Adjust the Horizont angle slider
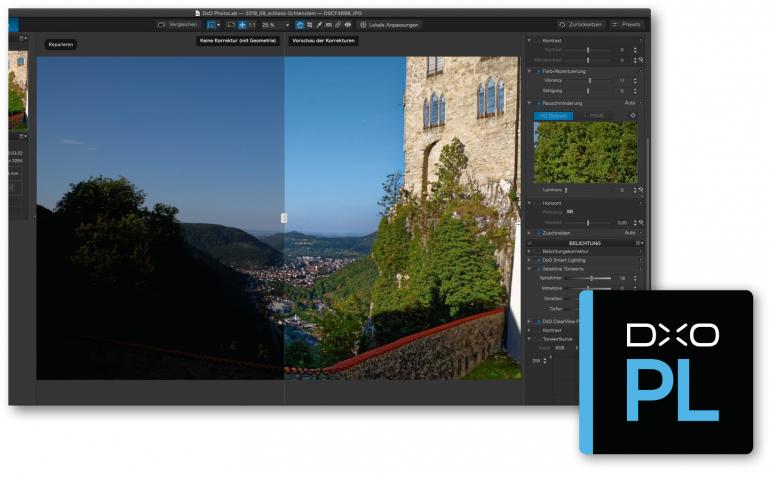This screenshot has width=770, height=478. [588, 223]
